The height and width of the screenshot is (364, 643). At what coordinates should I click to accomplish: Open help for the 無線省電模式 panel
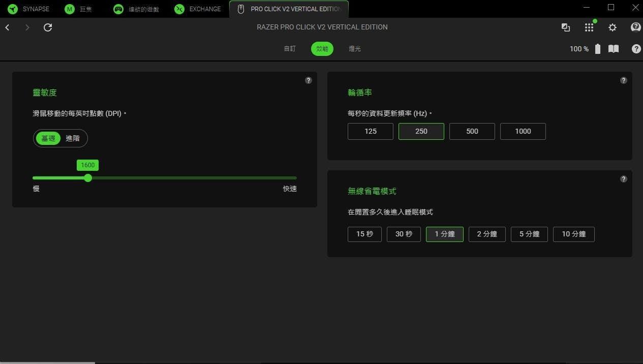624,179
